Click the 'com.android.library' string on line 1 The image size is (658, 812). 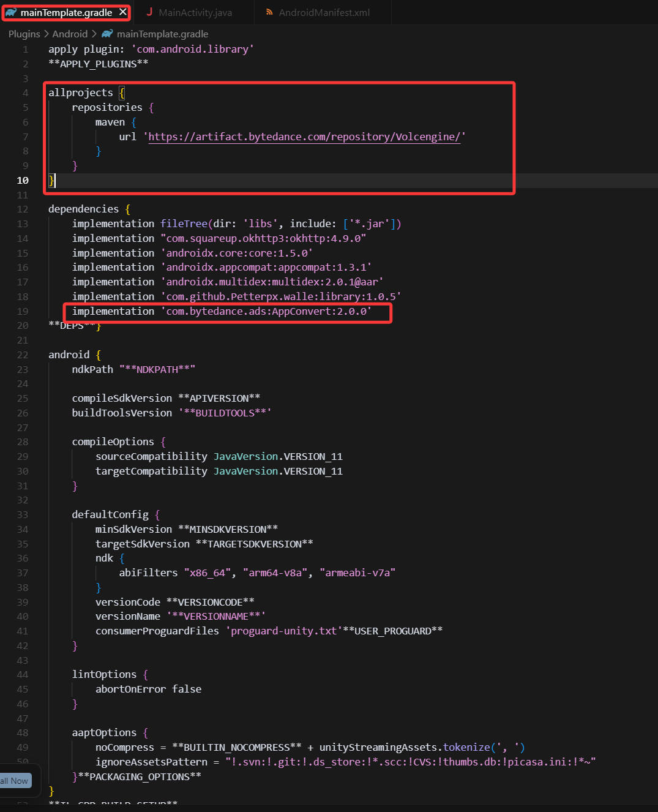point(193,49)
